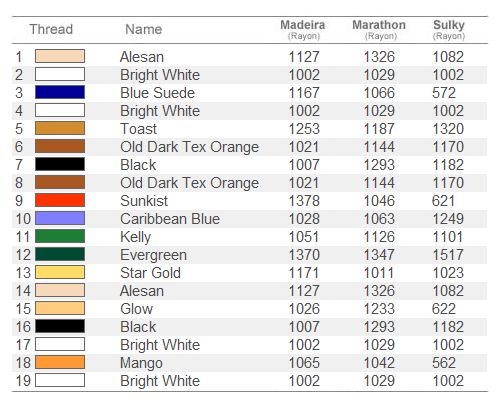Select the Glow swatch in row 15
The width and height of the screenshot is (500, 402).
pos(60,308)
